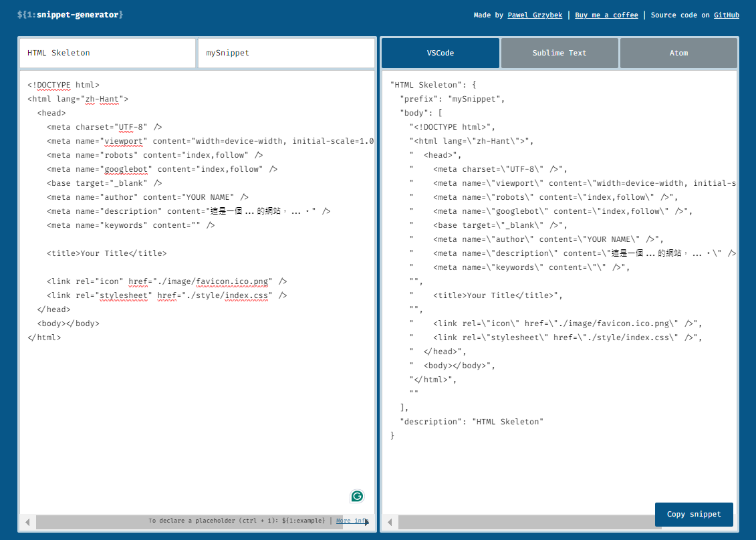Open the Buy me a coffee link

click(x=606, y=15)
